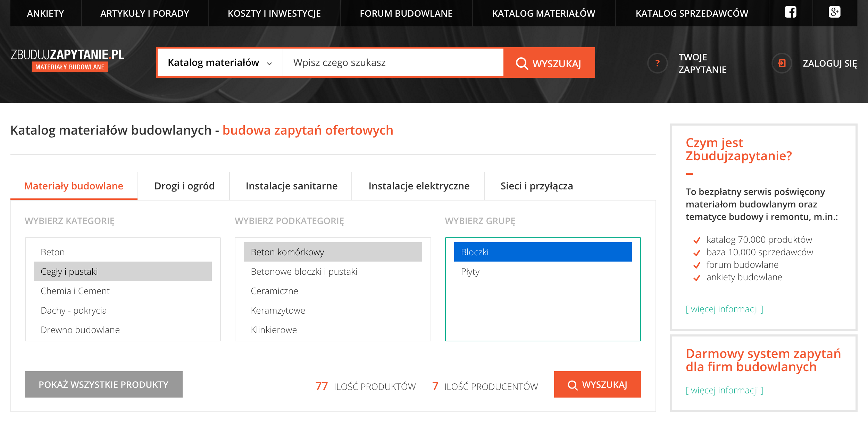Image resolution: width=868 pixels, height=426 pixels.
Task: Open the Google Plus icon
Action: coord(834,12)
